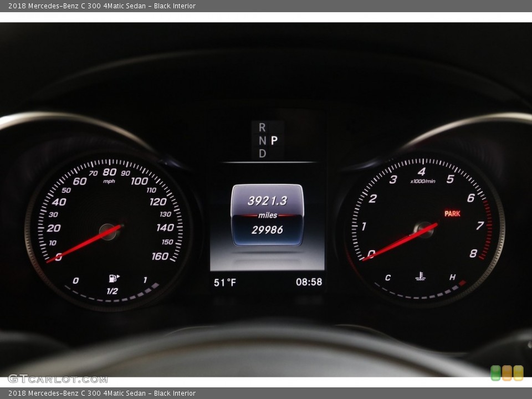Click the odometer reading 29986
This screenshot has height=399, width=532.
[x=267, y=230]
